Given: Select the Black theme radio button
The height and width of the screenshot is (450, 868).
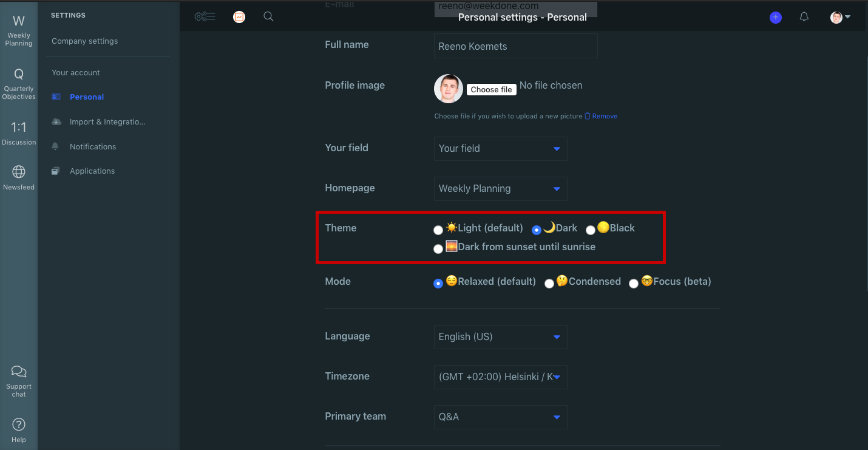Looking at the screenshot, I should click(x=591, y=230).
